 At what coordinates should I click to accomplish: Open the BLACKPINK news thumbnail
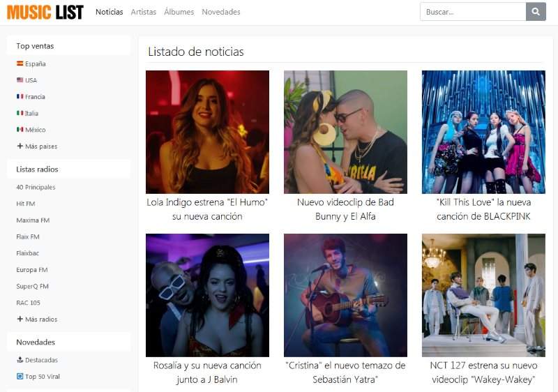click(483, 132)
